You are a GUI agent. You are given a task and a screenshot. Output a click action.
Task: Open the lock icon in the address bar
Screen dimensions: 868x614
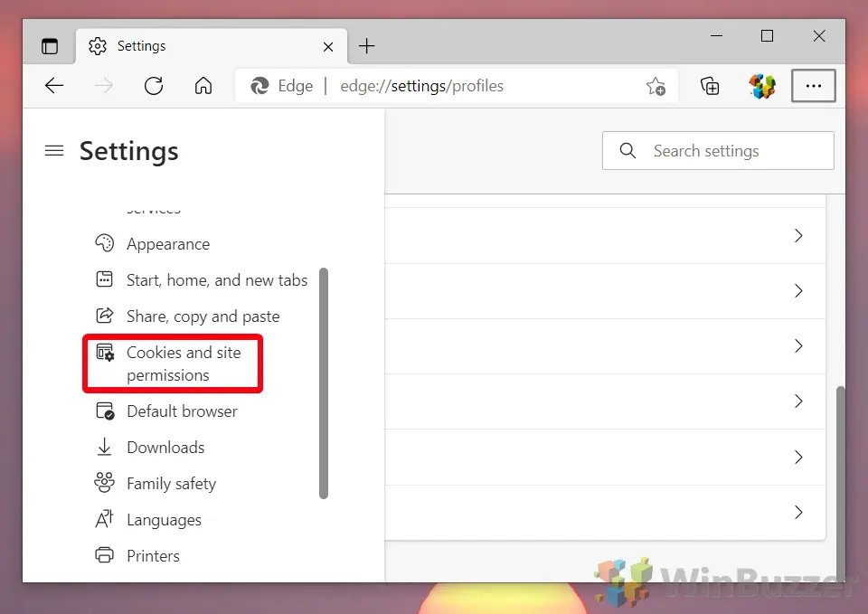pos(260,86)
